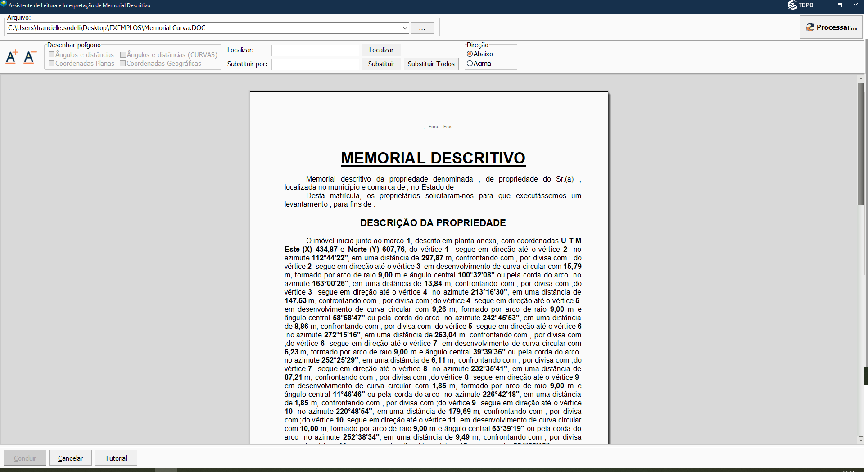Increase the font size with A+ icon

[12, 57]
